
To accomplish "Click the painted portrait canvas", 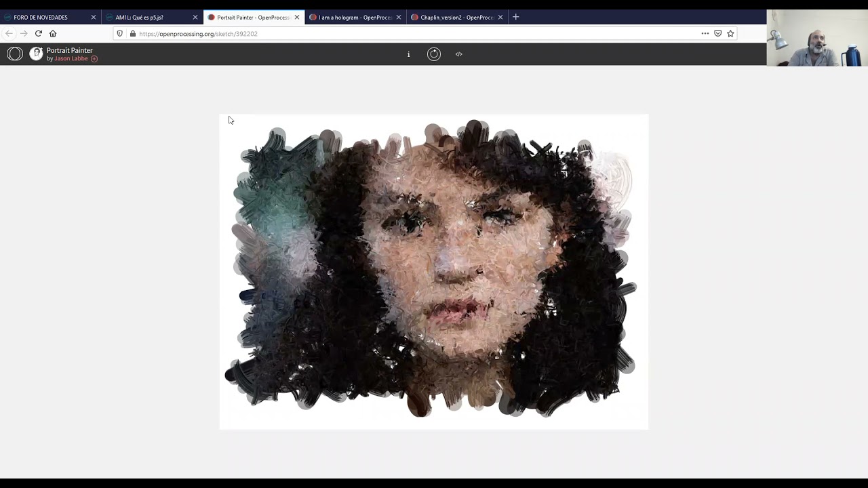I will point(434,271).
